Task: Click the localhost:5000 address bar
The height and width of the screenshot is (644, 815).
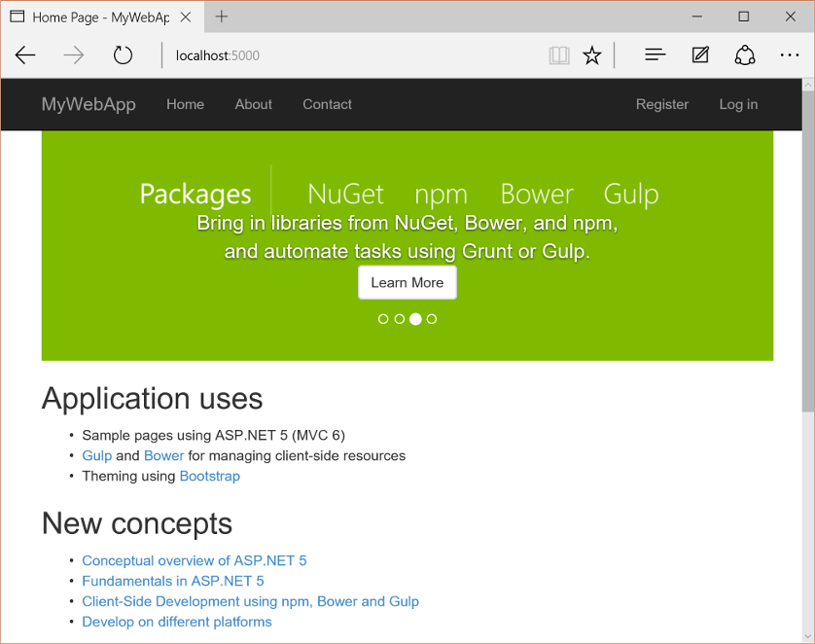Action: tap(350, 55)
